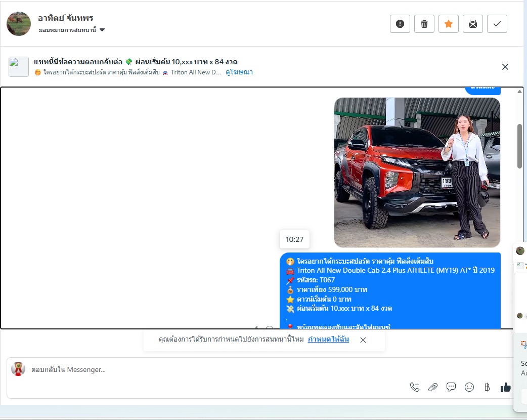Viewport: 527px width, 420px height.
Task: Mark conversation as spam with exclamation icon
Action: click(x=400, y=24)
